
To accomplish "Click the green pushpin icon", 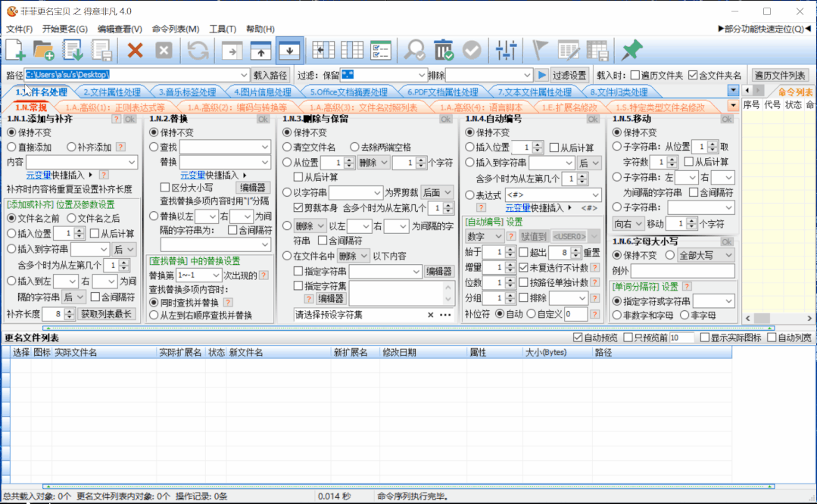I will tap(632, 50).
